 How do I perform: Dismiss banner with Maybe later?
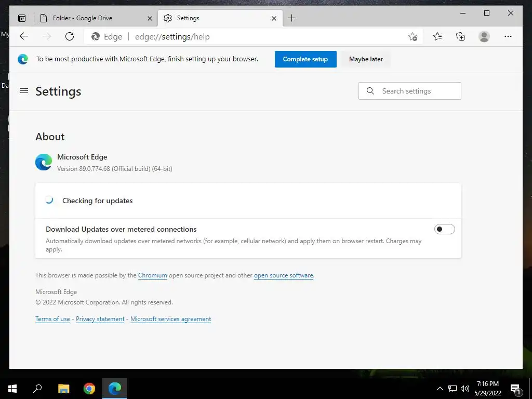[366, 59]
